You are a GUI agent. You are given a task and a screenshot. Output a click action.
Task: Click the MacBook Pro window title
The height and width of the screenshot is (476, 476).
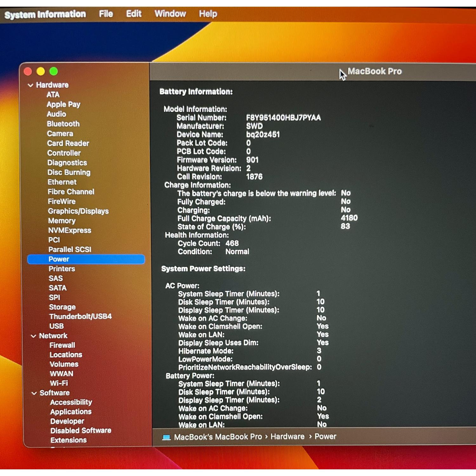point(374,71)
